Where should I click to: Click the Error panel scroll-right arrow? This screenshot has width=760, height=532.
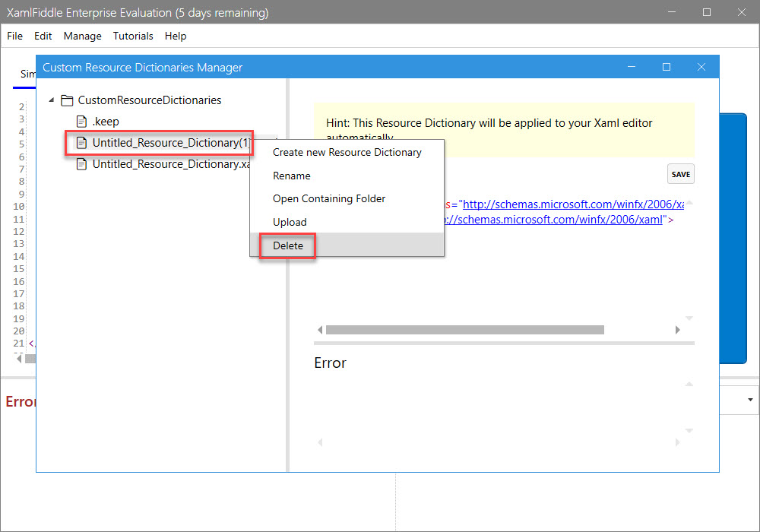[x=678, y=442]
